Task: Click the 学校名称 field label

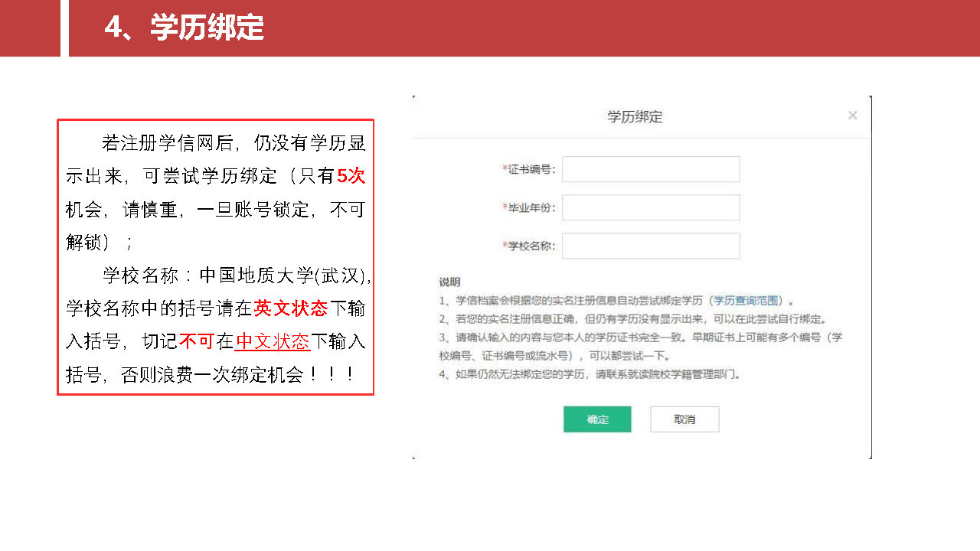Action: (x=531, y=246)
